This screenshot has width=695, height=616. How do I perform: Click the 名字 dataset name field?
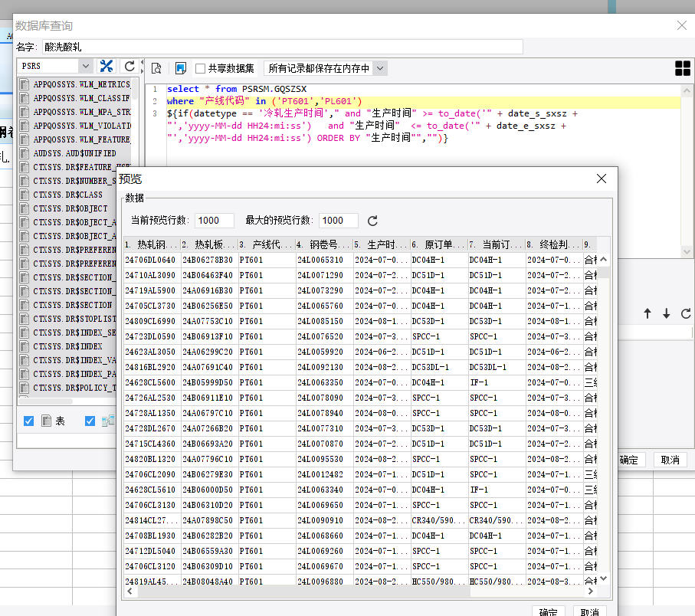(x=282, y=47)
